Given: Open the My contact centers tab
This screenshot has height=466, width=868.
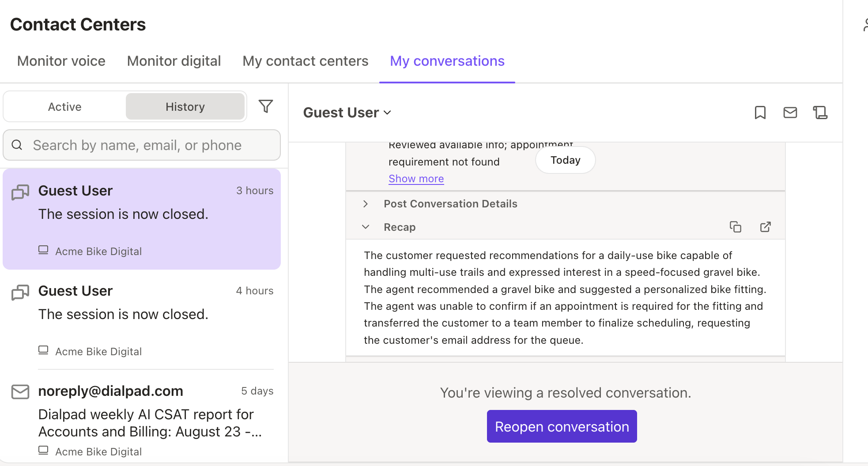Looking at the screenshot, I should pos(306,61).
